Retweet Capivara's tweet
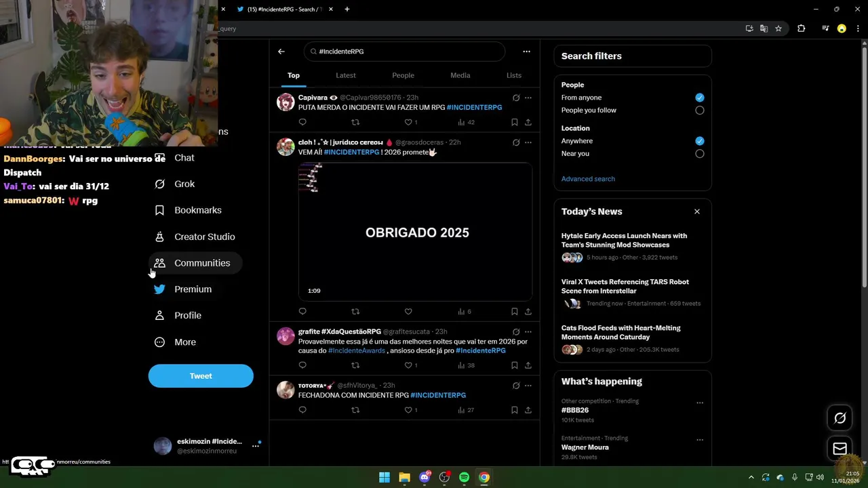The height and width of the screenshot is (488, 868). (355, 122)
